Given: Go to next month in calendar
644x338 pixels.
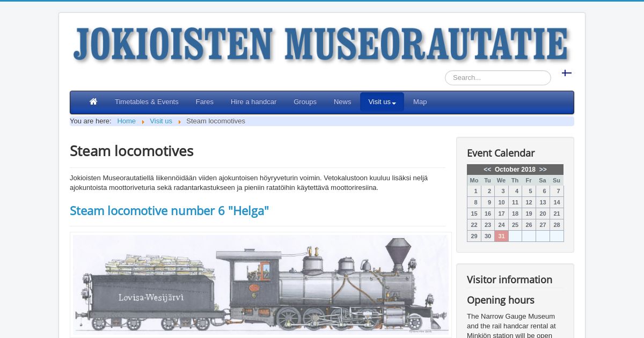Looking at the screenshot, I should (x=543, y=170).
